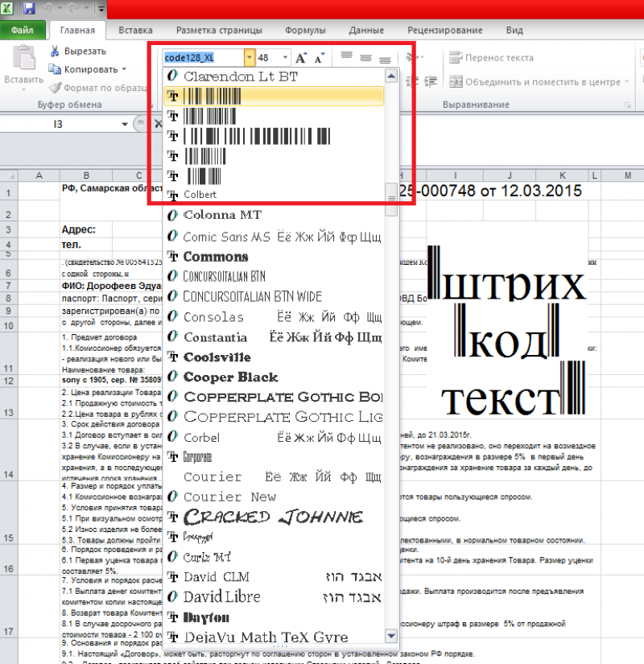Open the Формулы tab
644x664 pixels.
[x=305, y=30]
